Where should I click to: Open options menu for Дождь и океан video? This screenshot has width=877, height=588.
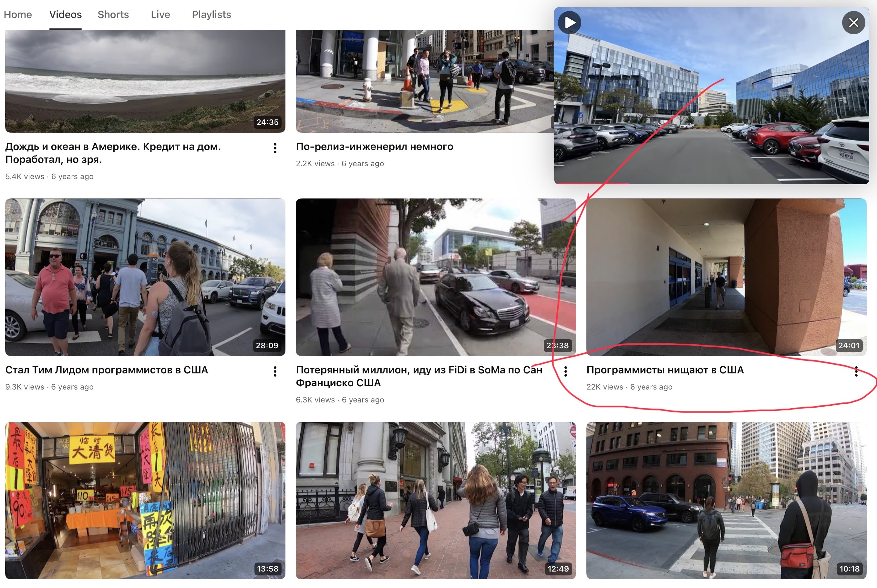[275, 148]
